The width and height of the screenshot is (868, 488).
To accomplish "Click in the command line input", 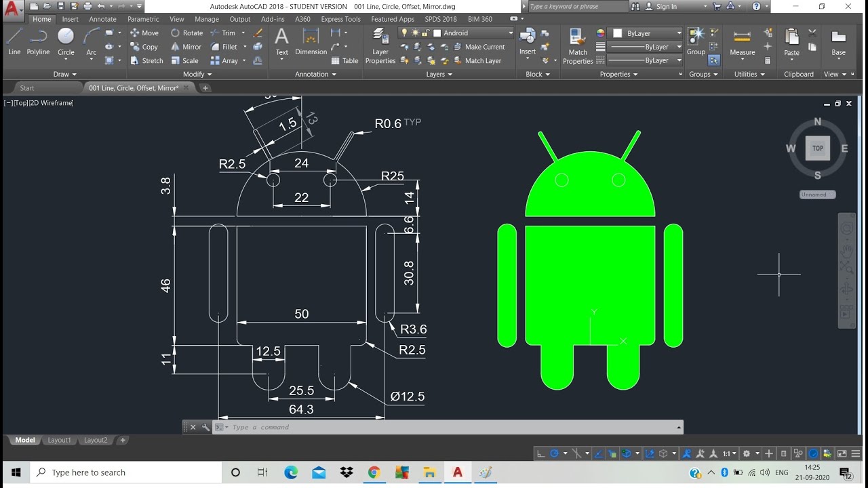I will coord(448,427).
